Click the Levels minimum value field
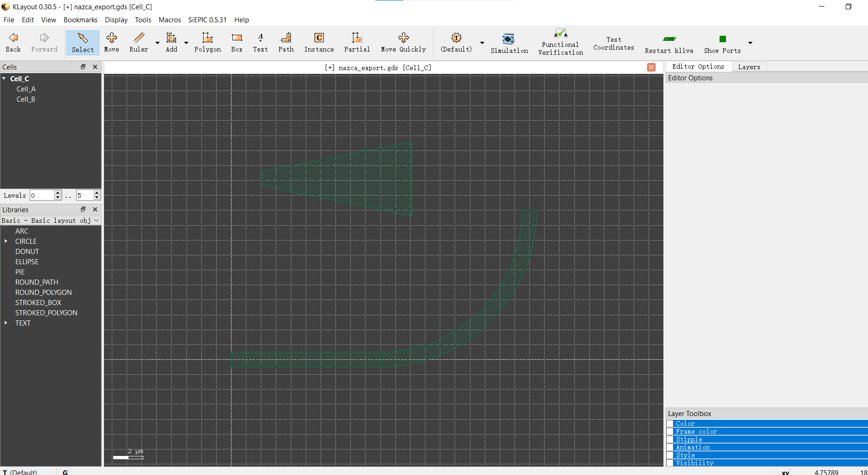The image size is (868, 475). click(42, 195)
